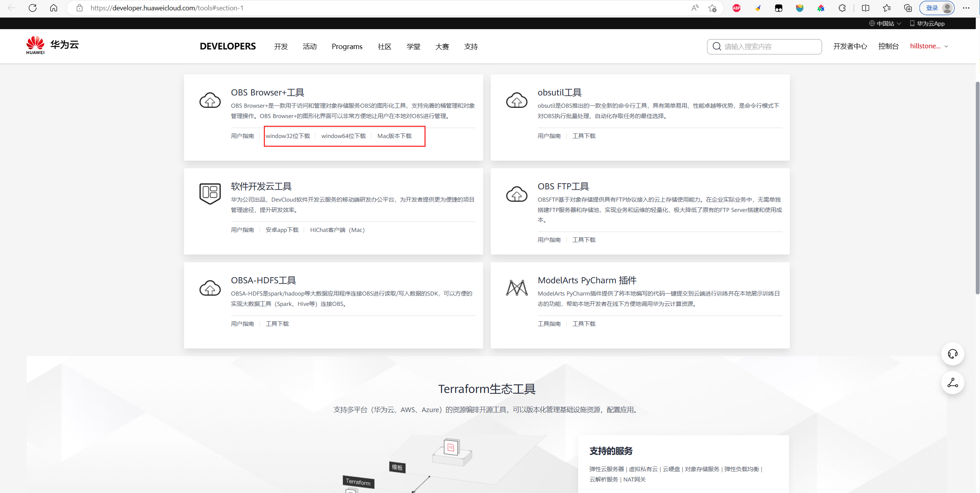Screen dimensions: 980x493
Task: Expand the 中国站 region dropdown
Action: [x=885, y=23]
